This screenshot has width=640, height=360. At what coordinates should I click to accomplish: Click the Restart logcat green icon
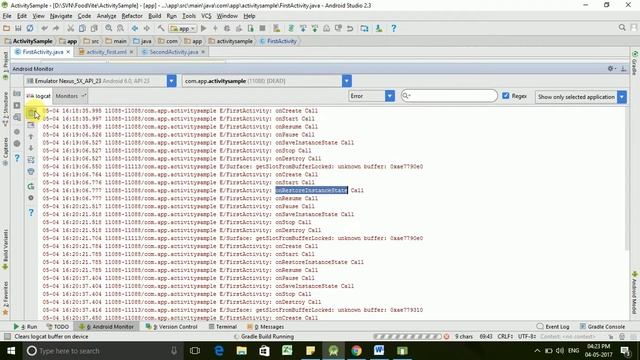pos(31,187)
